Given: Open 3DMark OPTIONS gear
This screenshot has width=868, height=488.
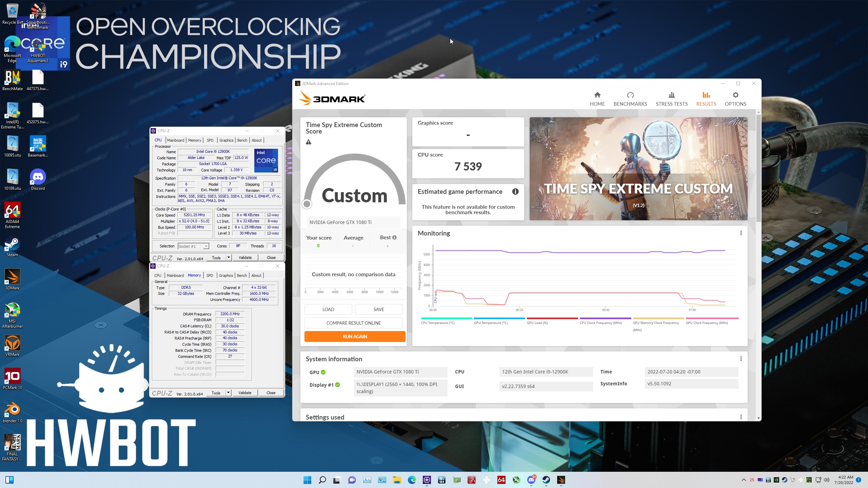Looking at the screenshot, I should point(735,99).
